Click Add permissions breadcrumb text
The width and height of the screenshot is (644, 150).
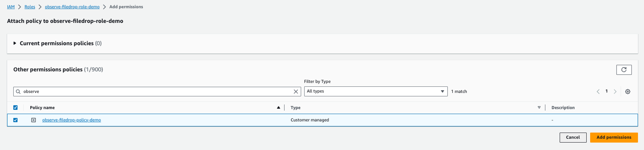pos(126,7)
